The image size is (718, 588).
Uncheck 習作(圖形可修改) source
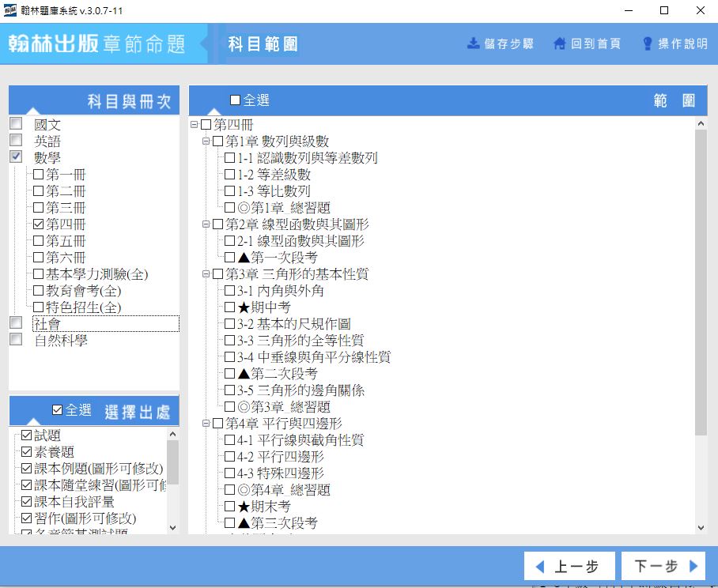(27, 518)
